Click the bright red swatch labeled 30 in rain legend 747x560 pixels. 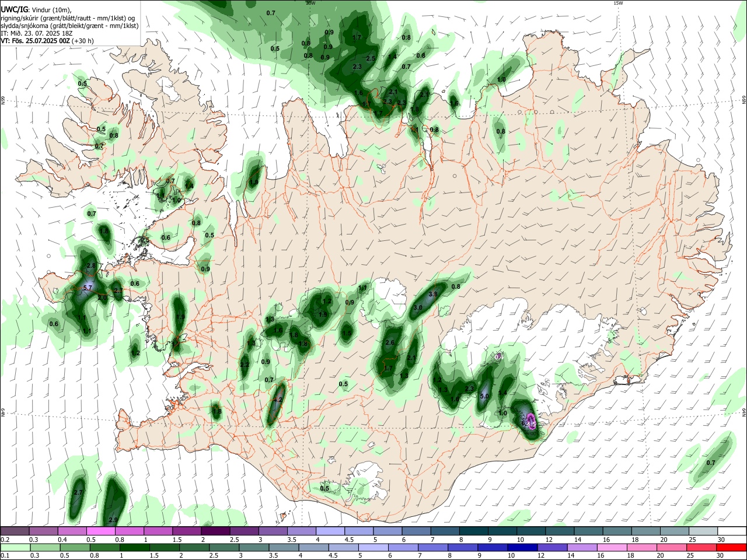[x=731, y=547]
